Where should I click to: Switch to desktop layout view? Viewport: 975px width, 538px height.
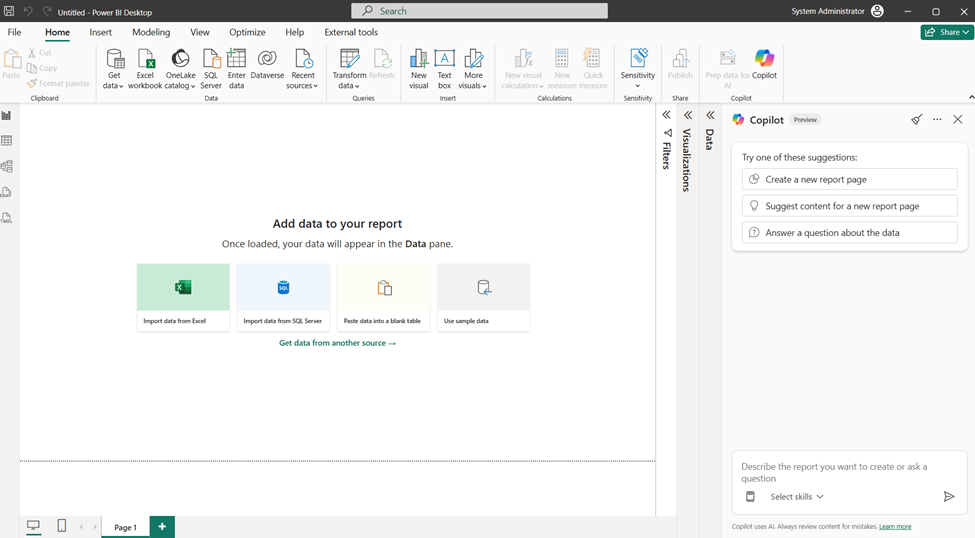tap(34, 526)
